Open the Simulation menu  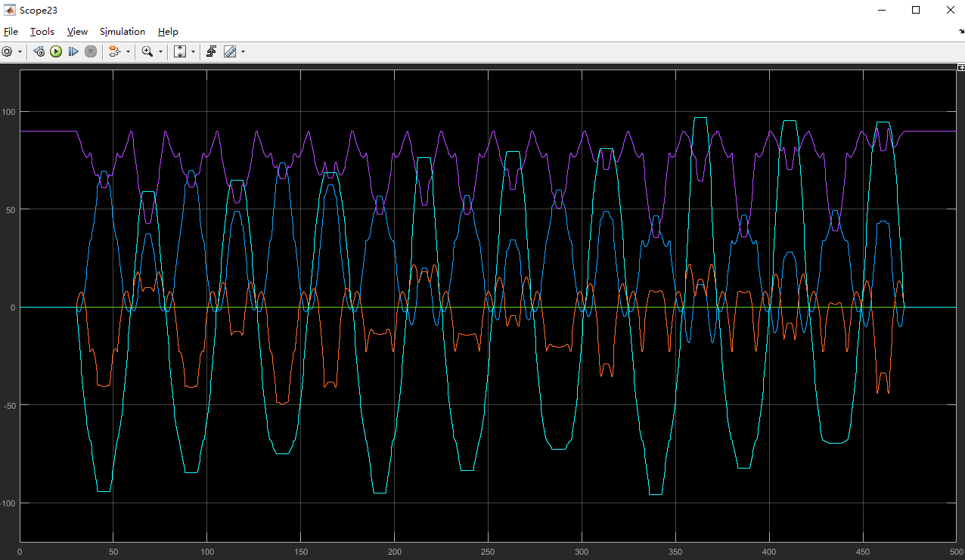pyautogui.click(x=123, y=32)
